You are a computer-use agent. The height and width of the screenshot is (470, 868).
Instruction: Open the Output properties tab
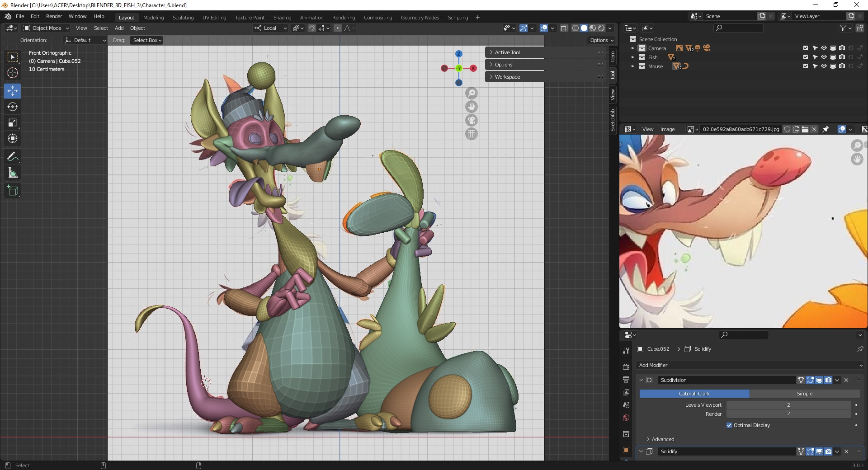coord(626,379)
